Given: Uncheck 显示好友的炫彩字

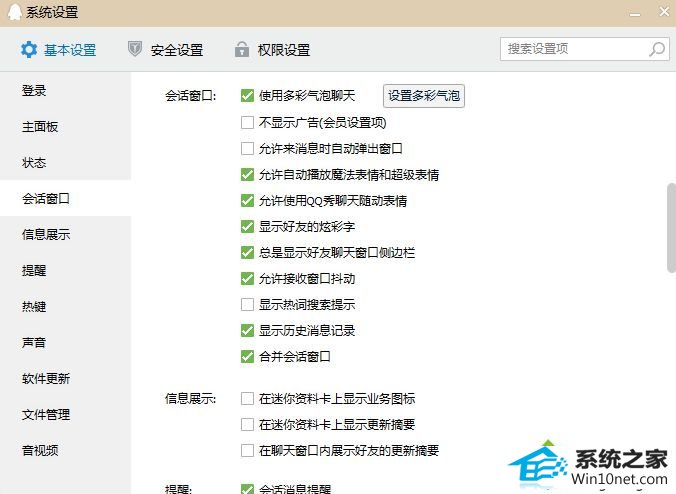Looking at the screenshot, I should pos(247,227).
